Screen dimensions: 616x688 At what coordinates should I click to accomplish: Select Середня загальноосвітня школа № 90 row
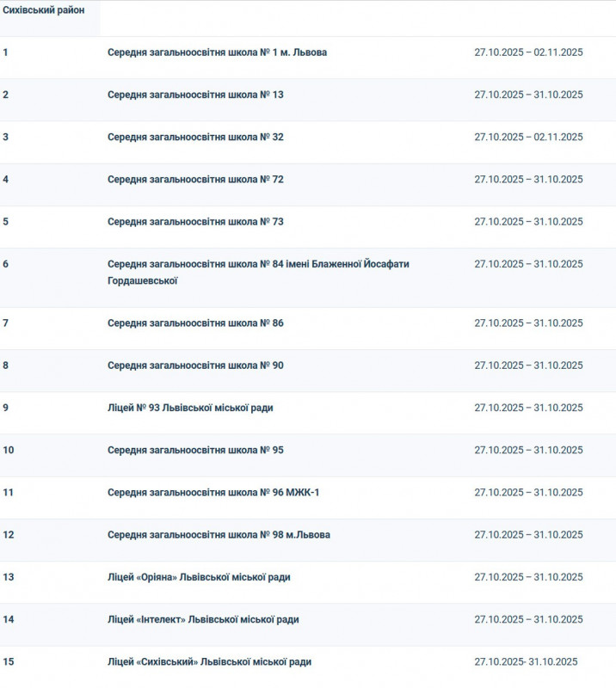tap(195, 365)
